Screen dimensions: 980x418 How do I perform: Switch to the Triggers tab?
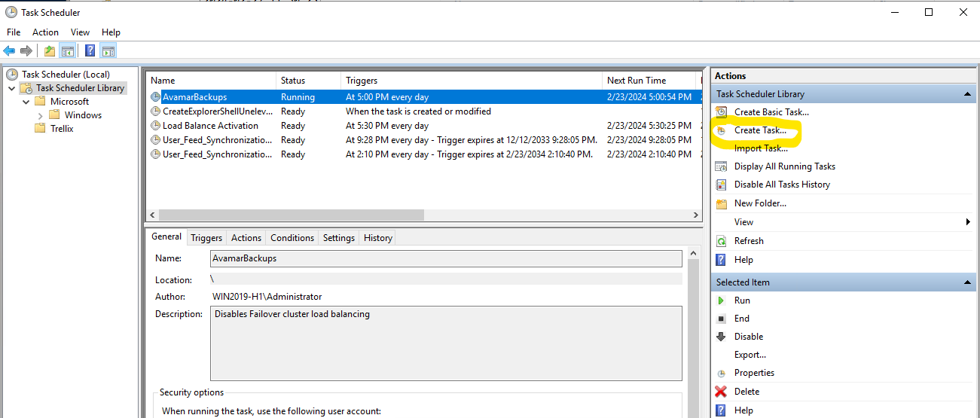tap(206, 238)
